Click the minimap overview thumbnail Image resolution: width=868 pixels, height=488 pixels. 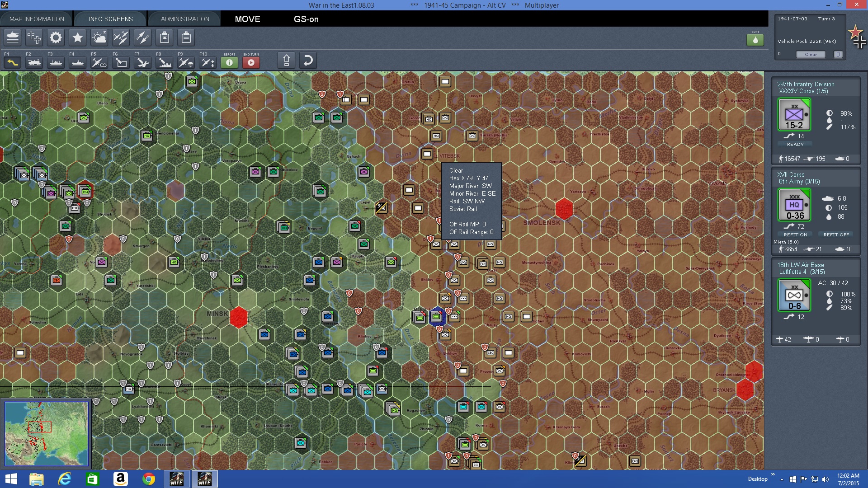pos(46,434)
